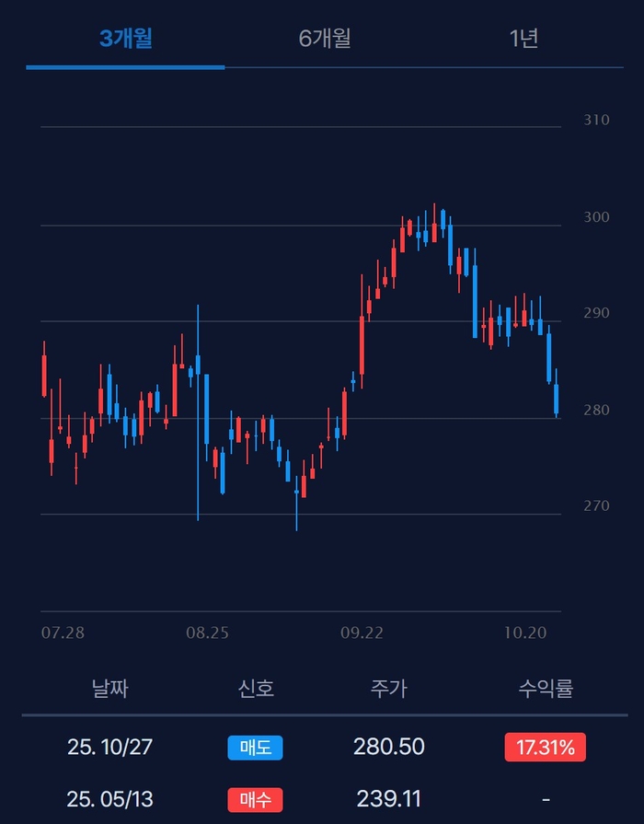644x824 pixels.
Task: Click the red 매수 signal badge
Action: pyautogui.click(x=255, y=799)
